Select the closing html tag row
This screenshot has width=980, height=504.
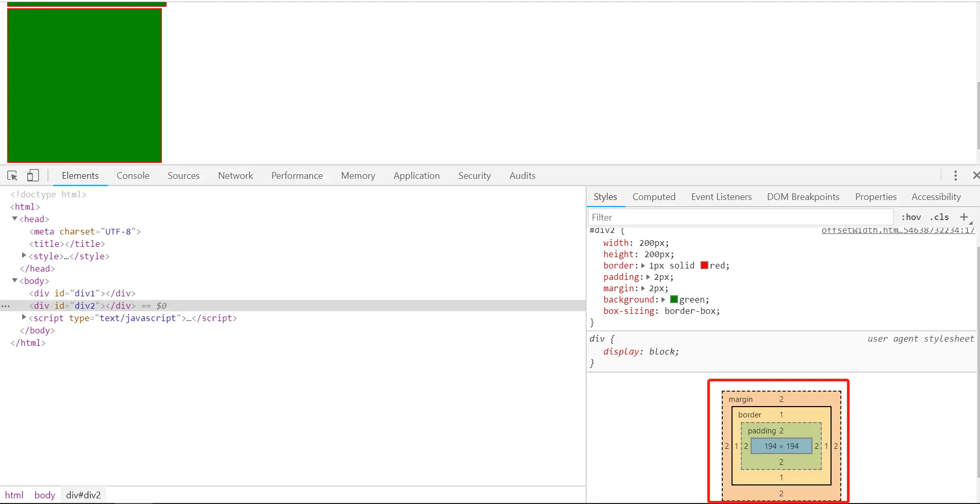(293, 343)
